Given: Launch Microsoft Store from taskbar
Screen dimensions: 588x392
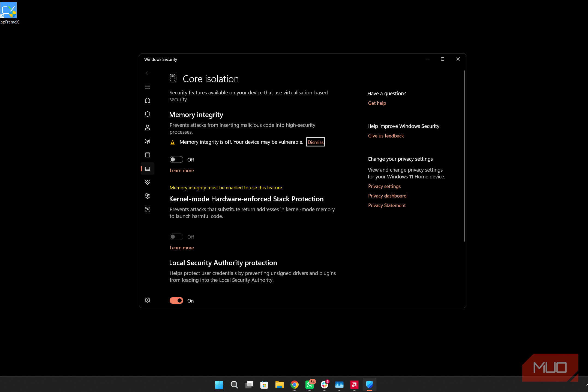Looking at the screenshot, I should click(x=264, y=385).
